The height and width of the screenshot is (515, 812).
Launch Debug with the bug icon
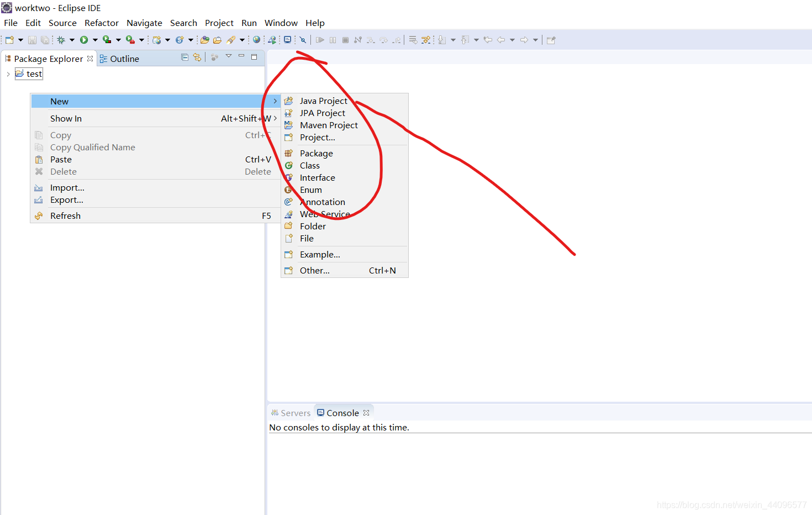pos(61,40)
